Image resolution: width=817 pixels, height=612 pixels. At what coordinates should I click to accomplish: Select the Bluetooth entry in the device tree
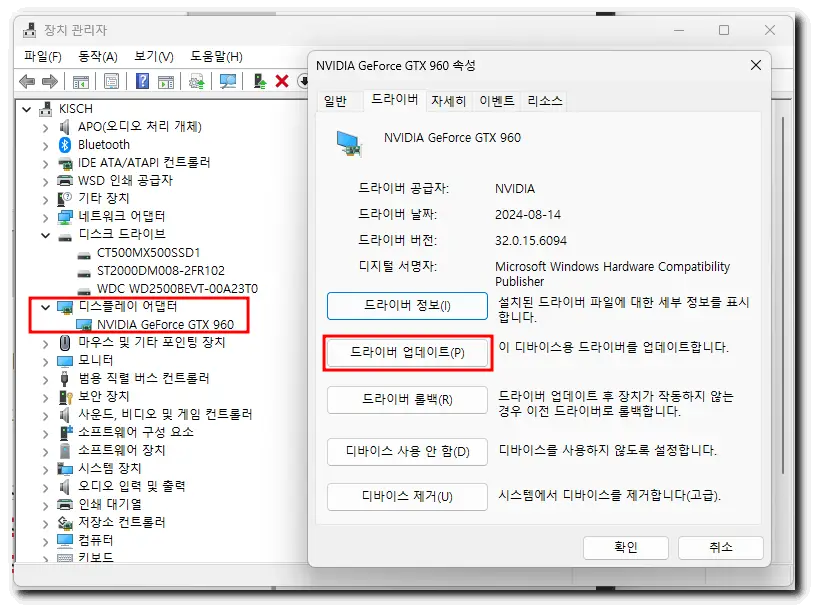tap(103, 144)
